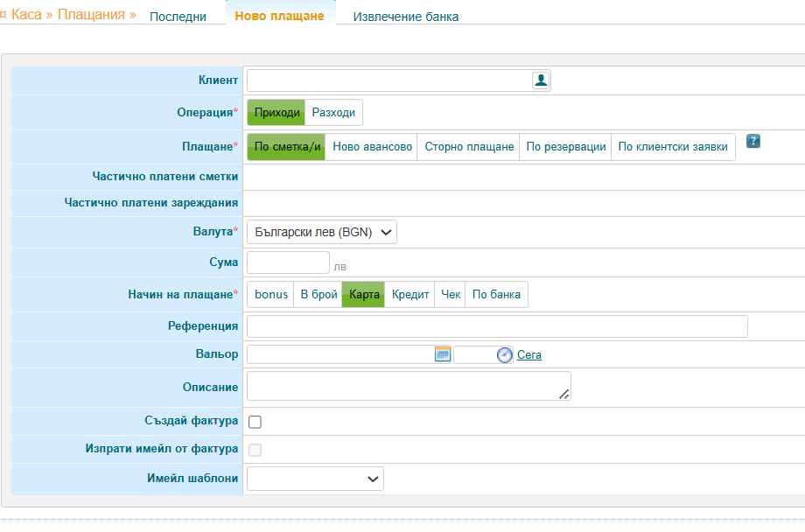Switch to the Последни tab
Image resolution: width=805 pixels, height=532 pixels.
[x=178, y=17]
